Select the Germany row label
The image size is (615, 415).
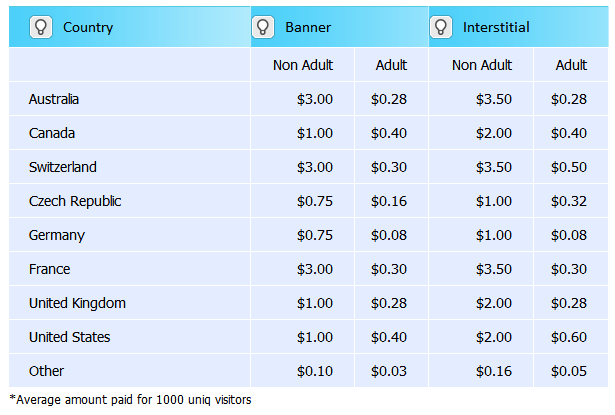57,235
